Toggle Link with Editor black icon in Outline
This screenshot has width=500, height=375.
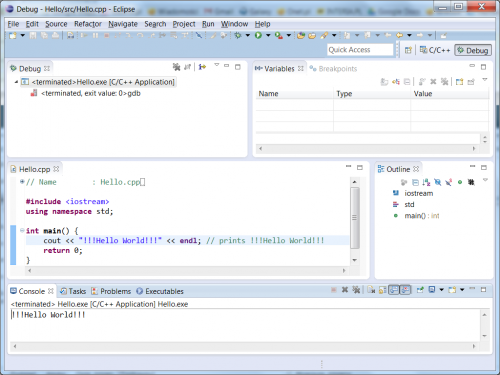[471, 182]
